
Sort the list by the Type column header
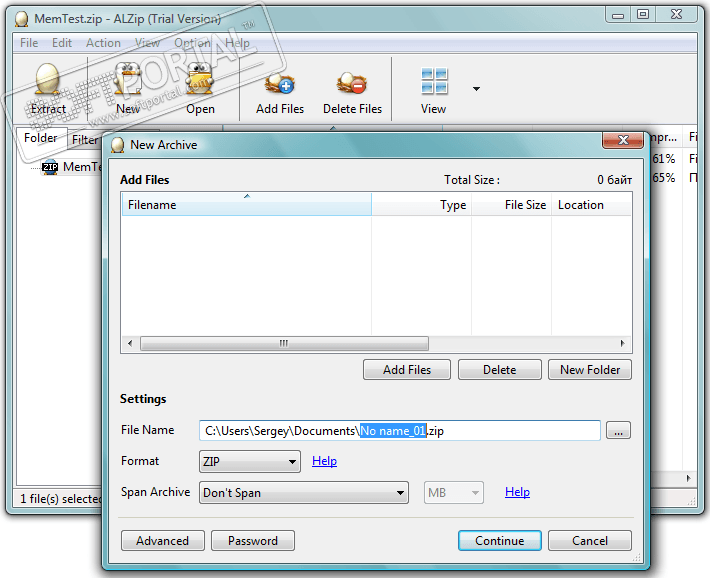(422, 205)
